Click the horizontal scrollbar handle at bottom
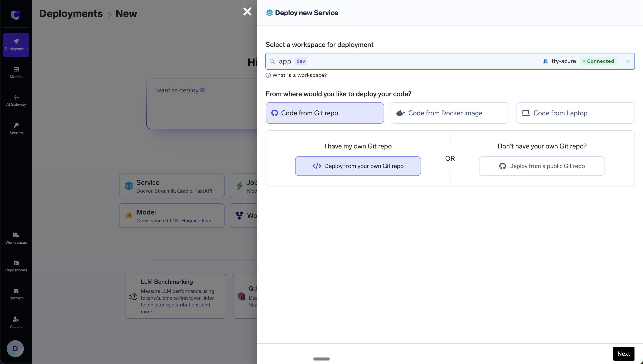643x364 pixels. pyautogui.click(x=321, y=359)
